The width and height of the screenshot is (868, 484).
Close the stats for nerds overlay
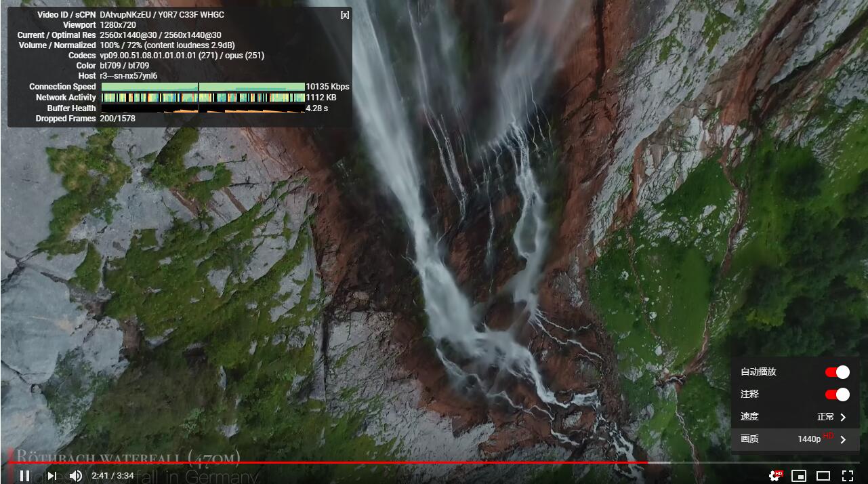click(345, 15)
